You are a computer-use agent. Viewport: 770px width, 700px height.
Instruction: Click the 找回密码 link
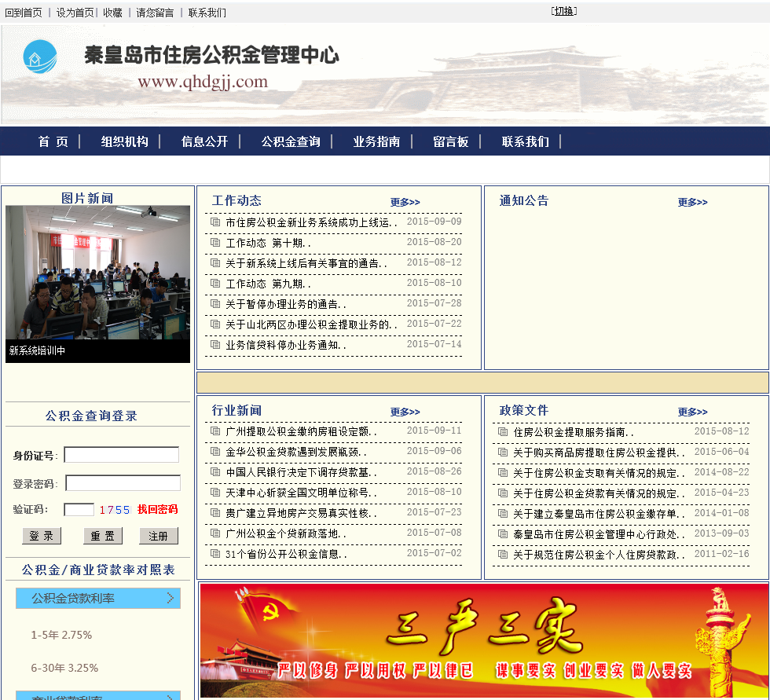click(157, 509)
